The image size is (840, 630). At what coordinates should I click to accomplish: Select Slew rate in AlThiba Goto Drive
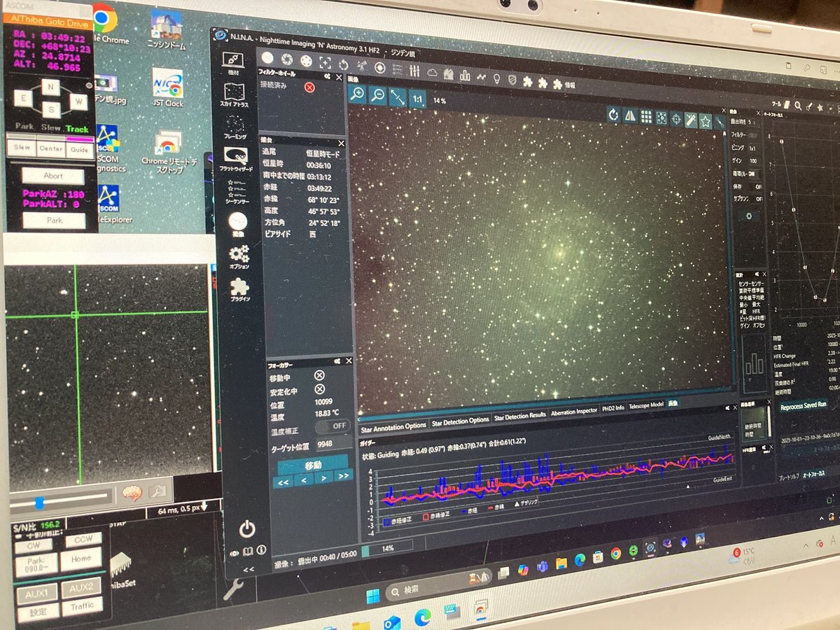[x=22, y=148]
